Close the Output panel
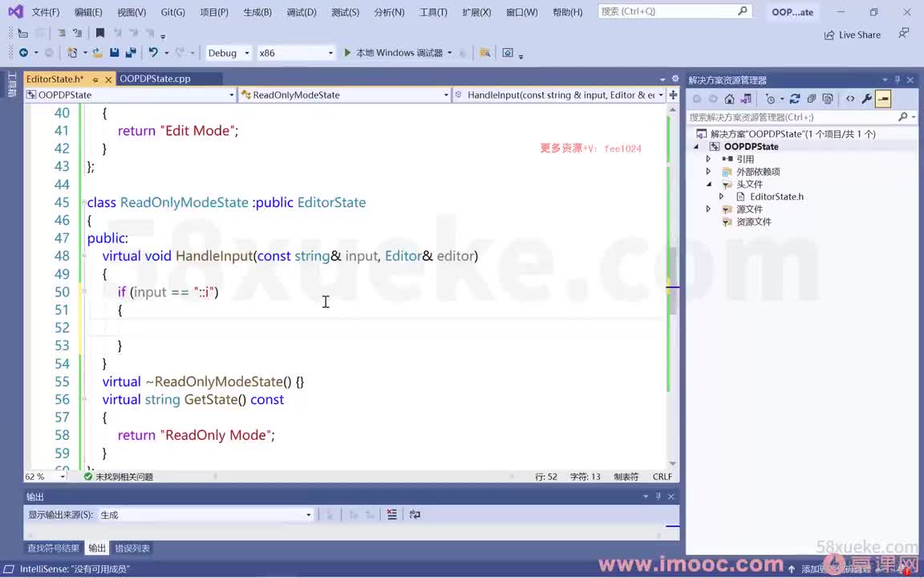The width and height of the screenshot is (924, 578). [x=671, y=497]
